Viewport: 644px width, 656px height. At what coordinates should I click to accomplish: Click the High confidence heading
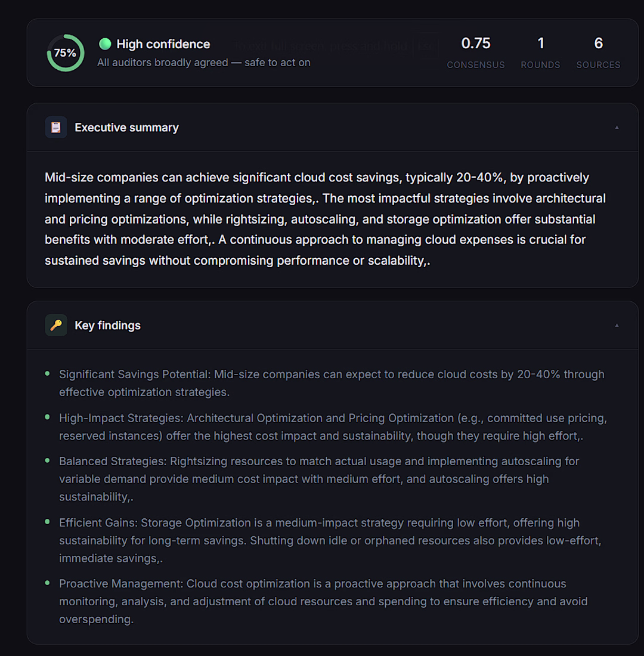163,44
